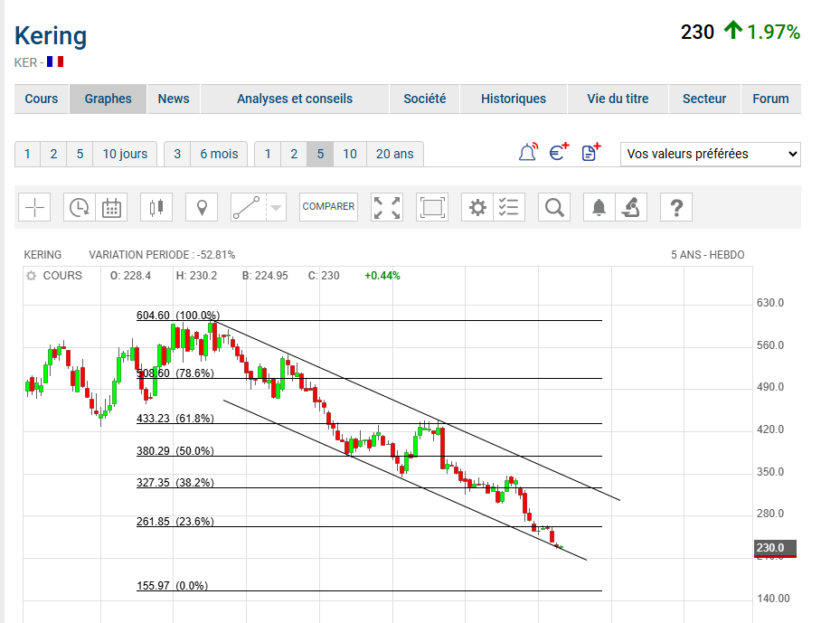Open the Forum tab
The width and height of the screenshot is (840, 623).
tap(771, 99)
